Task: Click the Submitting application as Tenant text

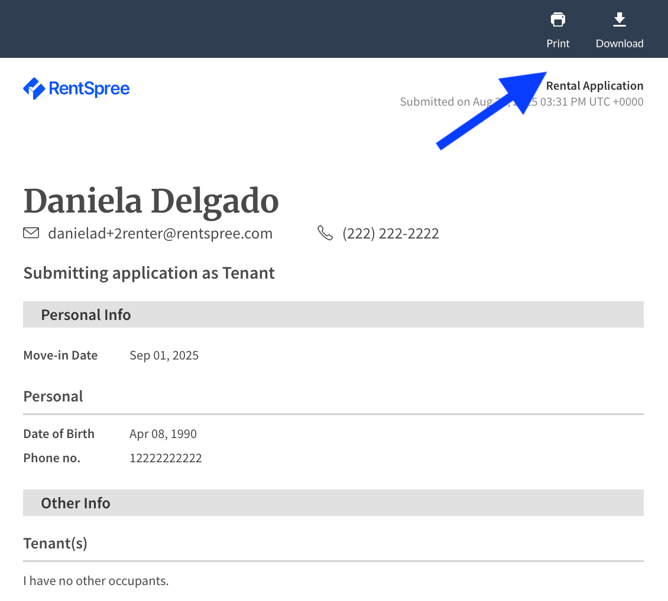Action: click(149, 273)
